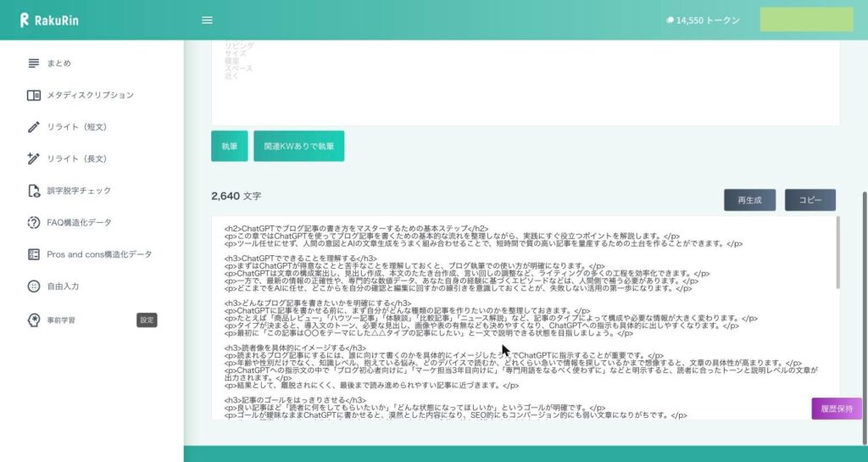The width and height of the screenshot is (868, 462).
Task: Click the Pros and cons list icon
Action: pos(34,254)
